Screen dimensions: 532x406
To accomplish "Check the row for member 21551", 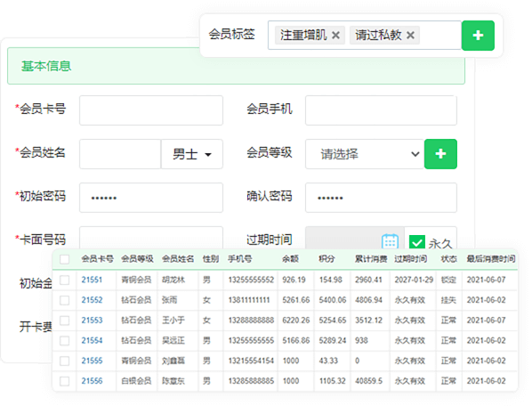I will coord(64,280).
